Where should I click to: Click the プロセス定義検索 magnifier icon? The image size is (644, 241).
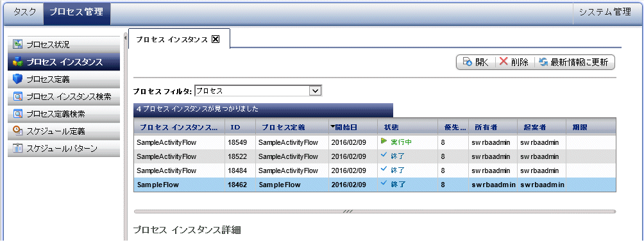17,113
